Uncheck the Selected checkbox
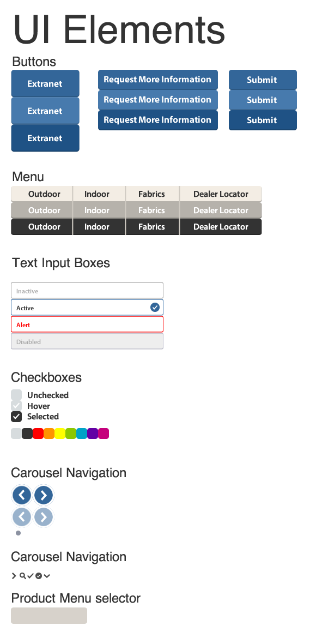This screenshot has height=644, width=316. (x=16, y=417)
